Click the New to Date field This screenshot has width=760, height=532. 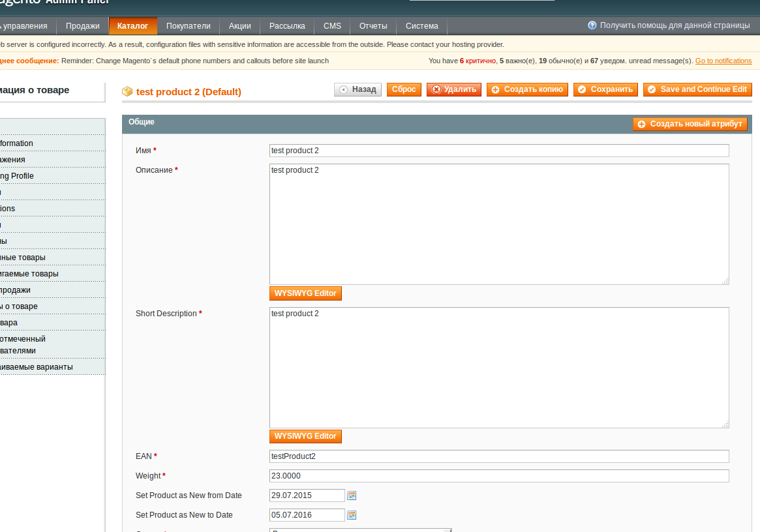click(307, 514)
